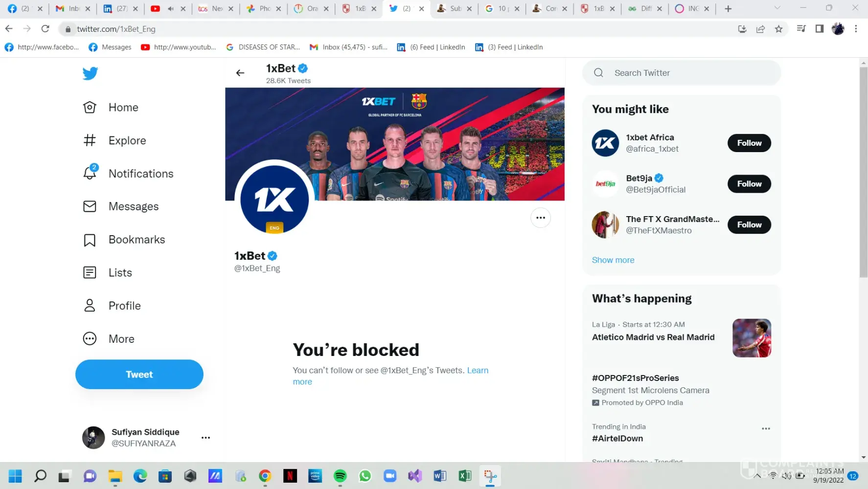Click the browser back arrow
The width and height of the screenshot is (868, 489).
(x=9, y=29)
